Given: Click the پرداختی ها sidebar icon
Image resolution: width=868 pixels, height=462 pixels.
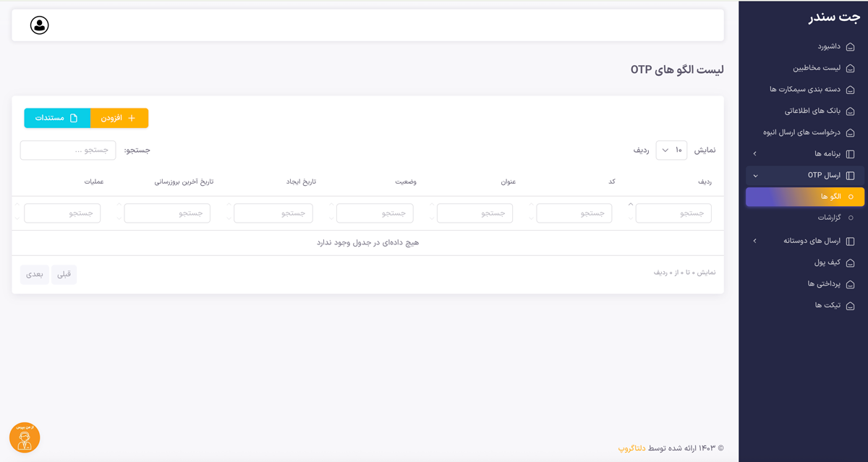Looking at the screenshot, I should click(x=850, y=284).
